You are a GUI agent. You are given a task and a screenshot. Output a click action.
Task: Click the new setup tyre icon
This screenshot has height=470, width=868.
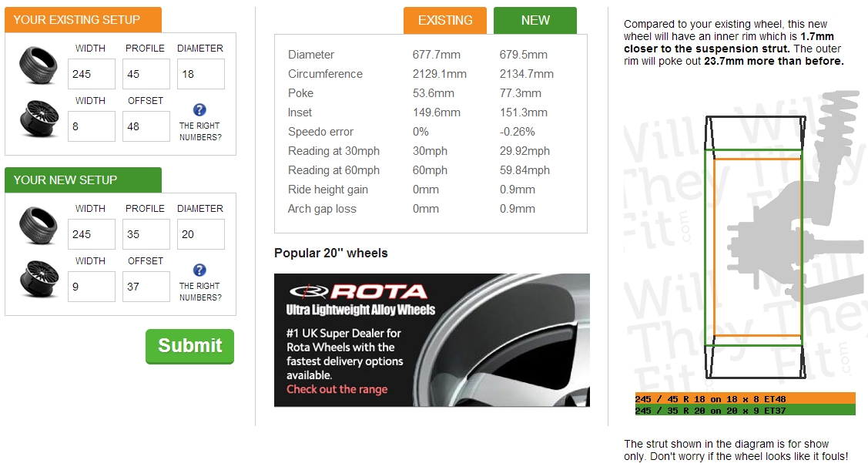point(39,226)
